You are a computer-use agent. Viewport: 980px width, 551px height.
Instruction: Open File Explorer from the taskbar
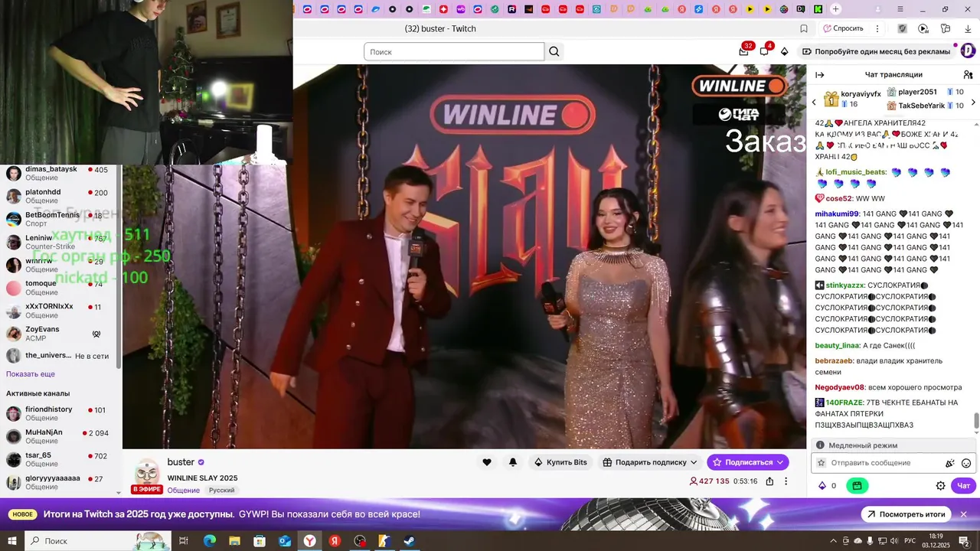[x=234, y=541]
